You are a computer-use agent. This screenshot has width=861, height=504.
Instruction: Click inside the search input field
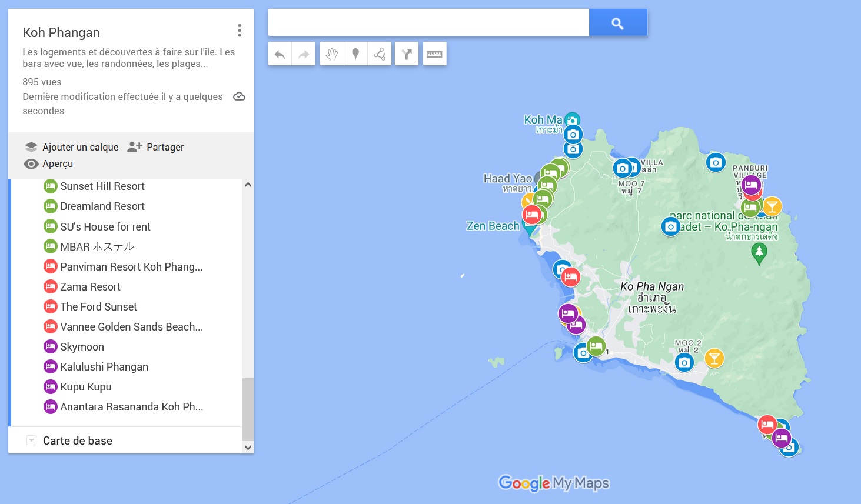click(x=428, y=22)
